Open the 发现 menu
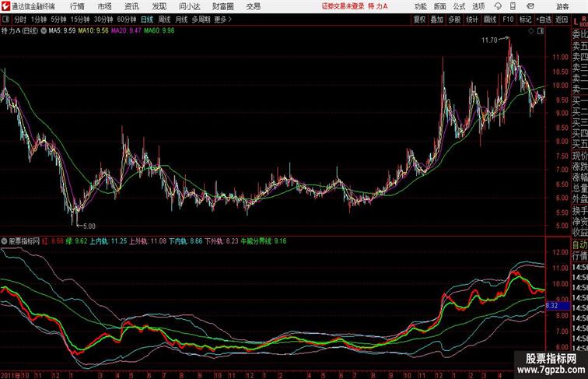This screenshot has height=379, width=588. point(159,6)
